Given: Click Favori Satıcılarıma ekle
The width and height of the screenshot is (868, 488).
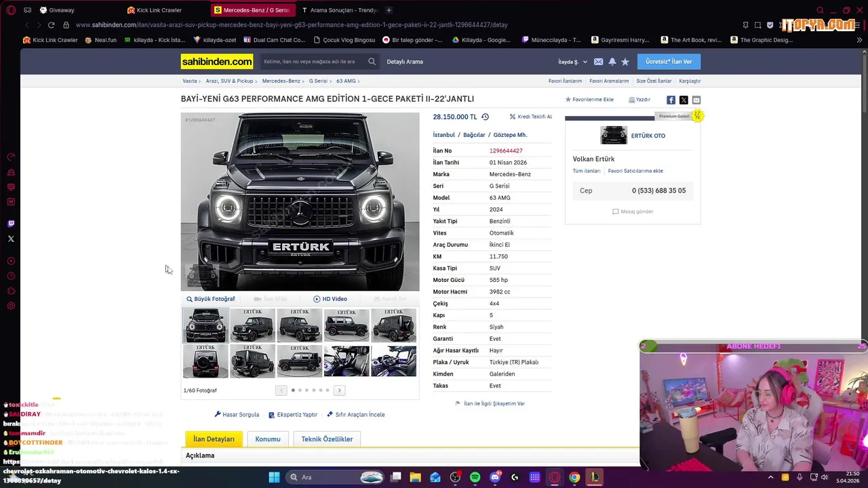Looking at the screenshot, I should 635,171.
